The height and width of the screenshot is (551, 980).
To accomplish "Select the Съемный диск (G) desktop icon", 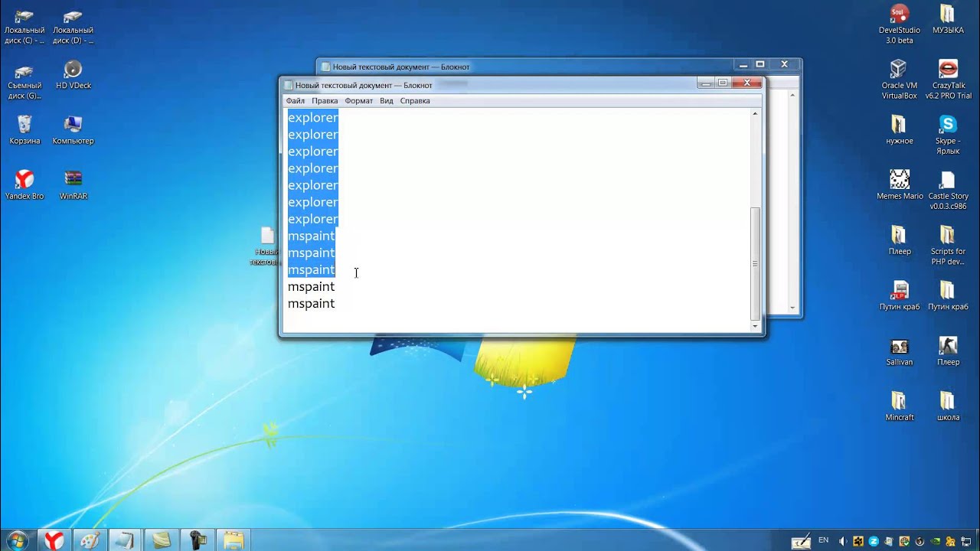I will click(x=24, y=81).
